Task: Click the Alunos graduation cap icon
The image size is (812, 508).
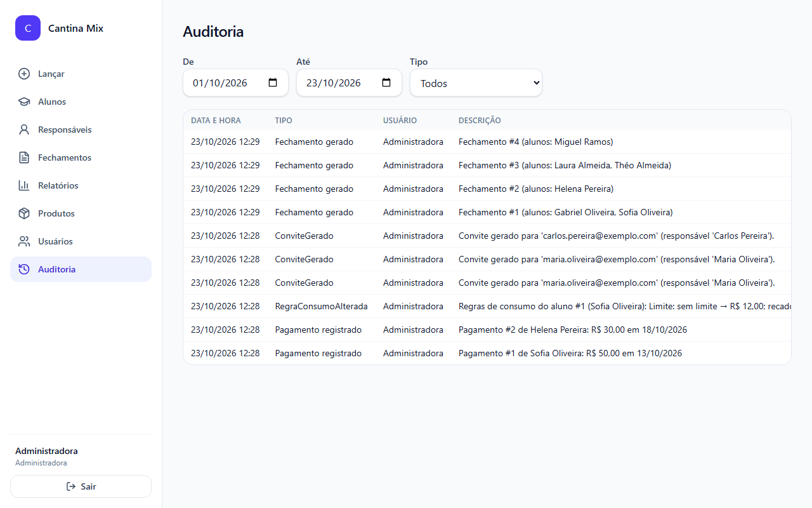Action: (x=24, y=102)
